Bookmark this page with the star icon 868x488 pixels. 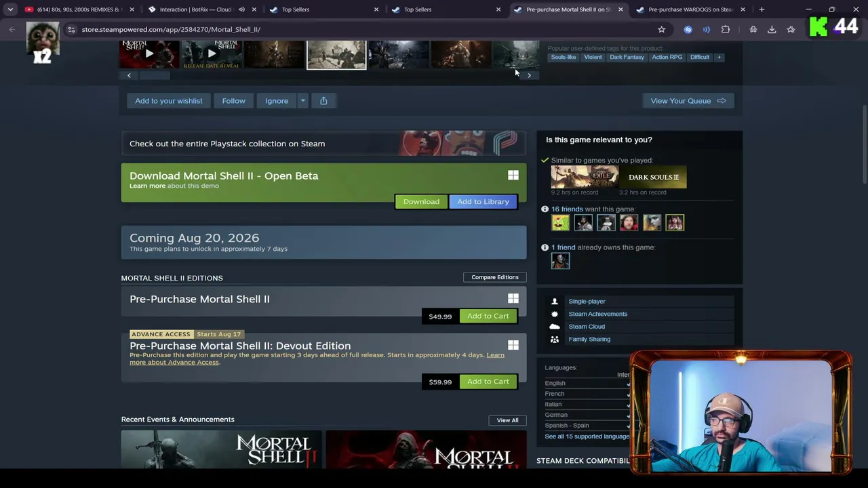click(661, 29)
